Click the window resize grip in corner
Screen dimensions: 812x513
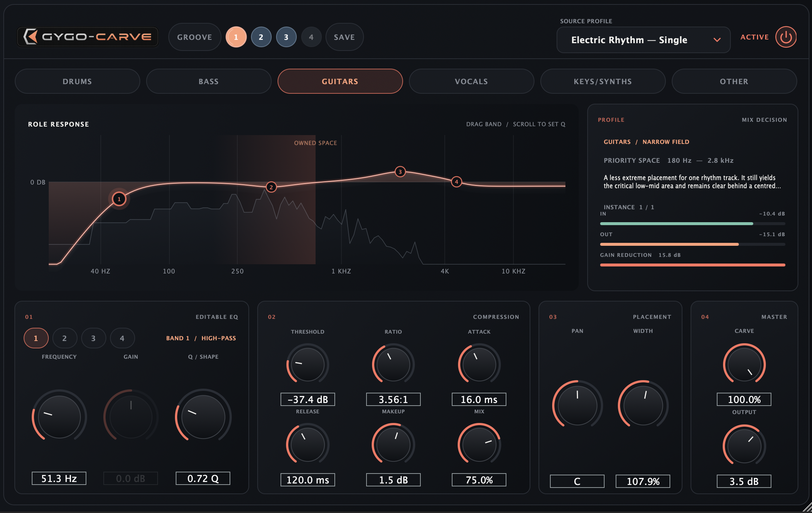807,507
